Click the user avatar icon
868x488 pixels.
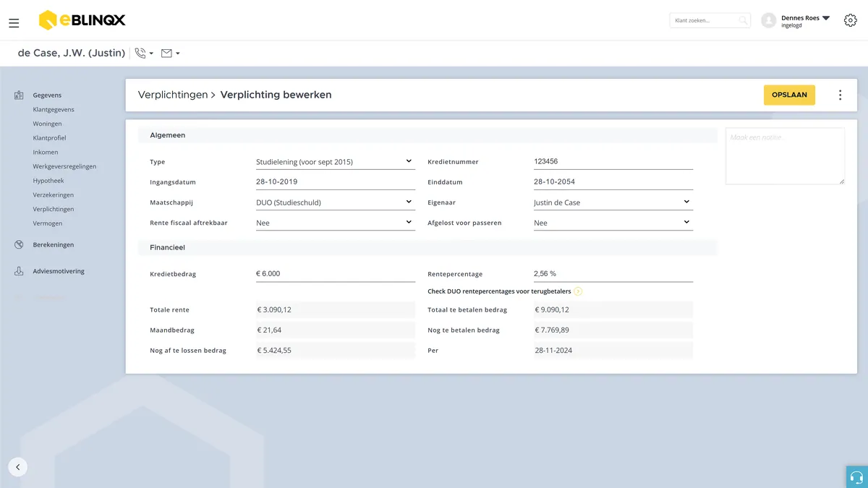pyautogui.click(x=769, y=21)
